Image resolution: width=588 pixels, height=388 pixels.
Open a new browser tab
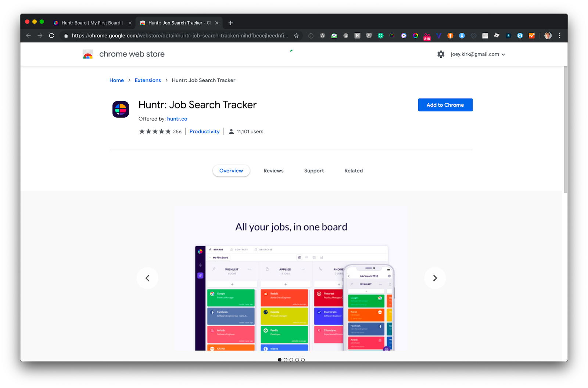[230, 23]
